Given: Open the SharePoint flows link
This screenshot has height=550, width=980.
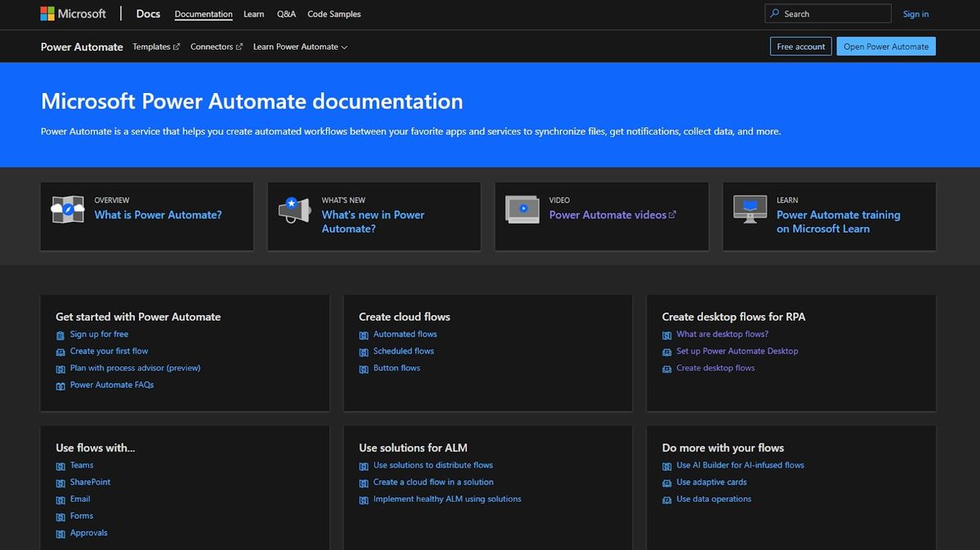Looking at the screenshot, I should pyautogui.click(x=90, y=482).
